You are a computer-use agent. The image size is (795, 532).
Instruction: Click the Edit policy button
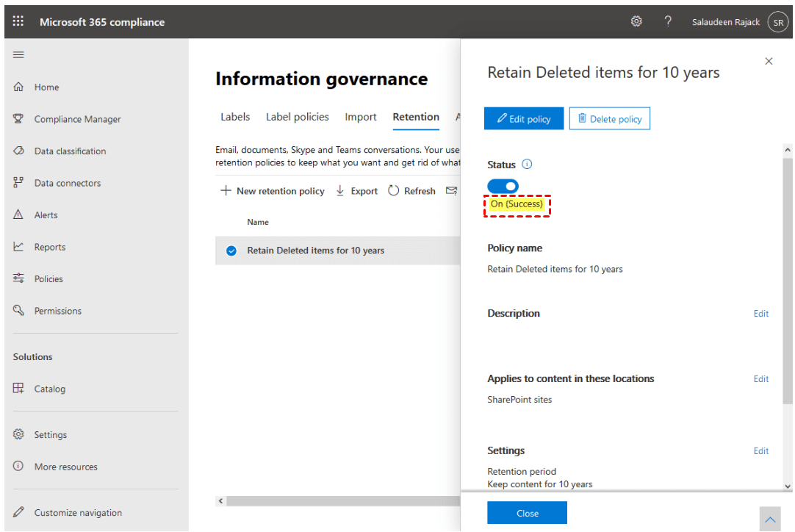click(x=523, y=119)
